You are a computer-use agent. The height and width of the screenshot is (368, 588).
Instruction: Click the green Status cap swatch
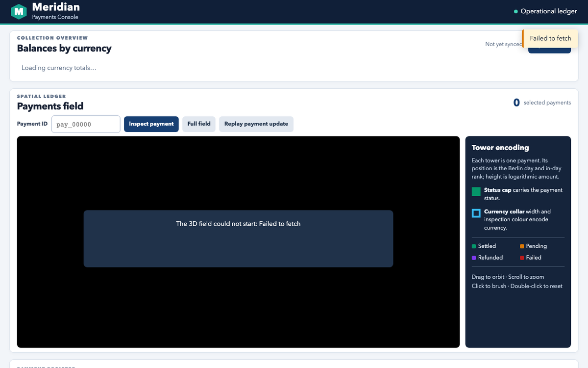coord(476,191)
